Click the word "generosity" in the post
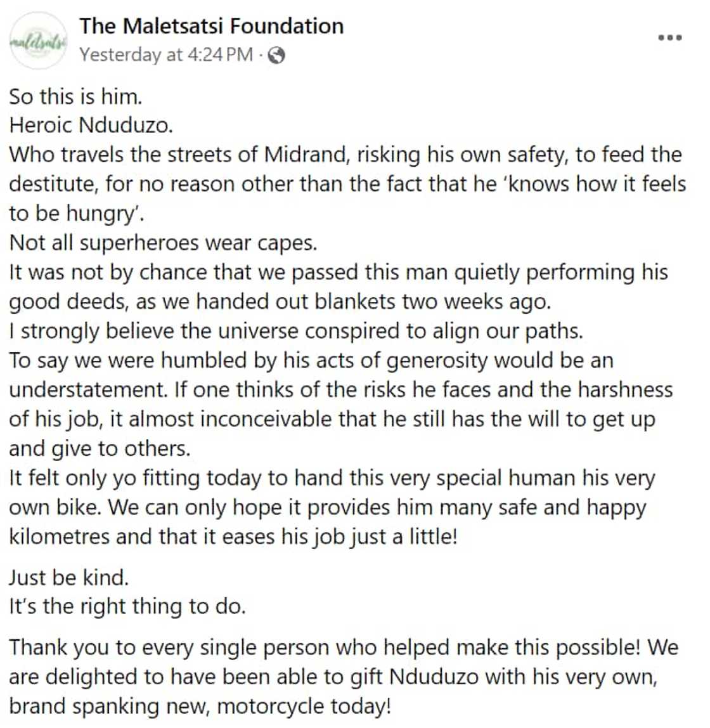710x728 pixels. coord(437,360)
